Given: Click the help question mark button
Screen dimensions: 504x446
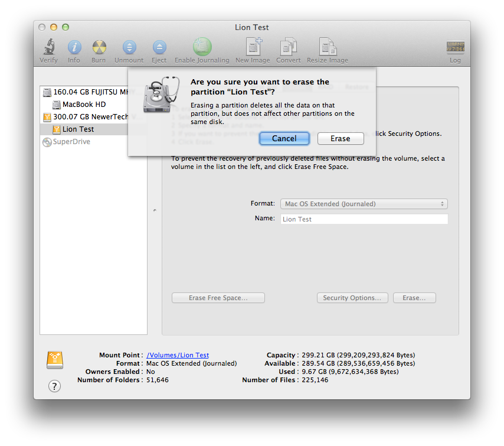Looking at the screenshot, I should click(55, 386).
